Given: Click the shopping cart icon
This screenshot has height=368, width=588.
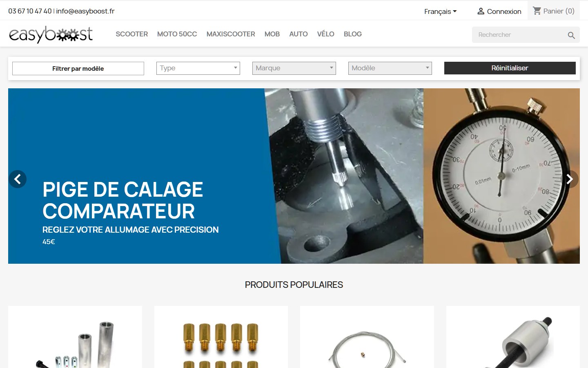Looking at the screenshot, I should click(537, 11).
